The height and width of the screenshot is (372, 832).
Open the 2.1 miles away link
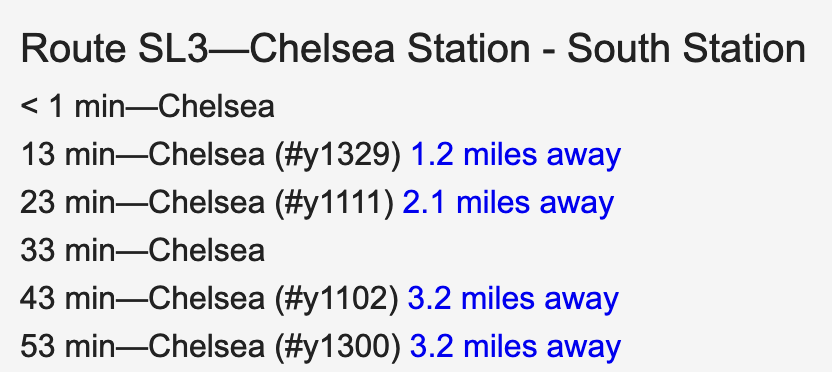click(508, 202)
